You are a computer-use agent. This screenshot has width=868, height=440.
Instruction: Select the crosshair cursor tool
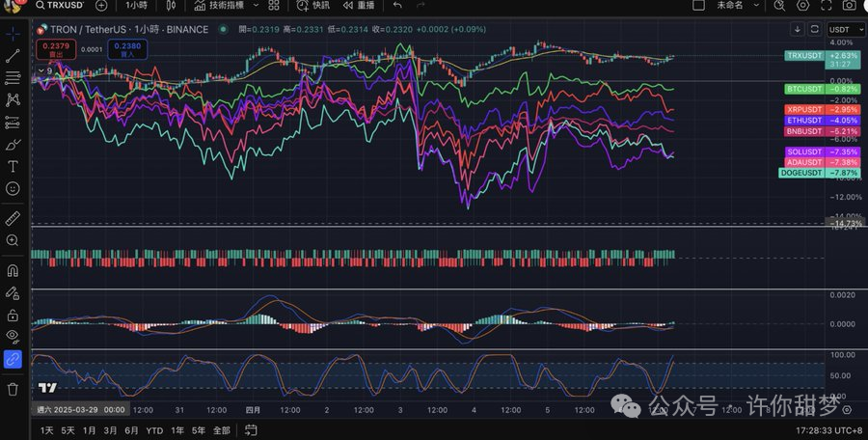(x=13, y=34)
